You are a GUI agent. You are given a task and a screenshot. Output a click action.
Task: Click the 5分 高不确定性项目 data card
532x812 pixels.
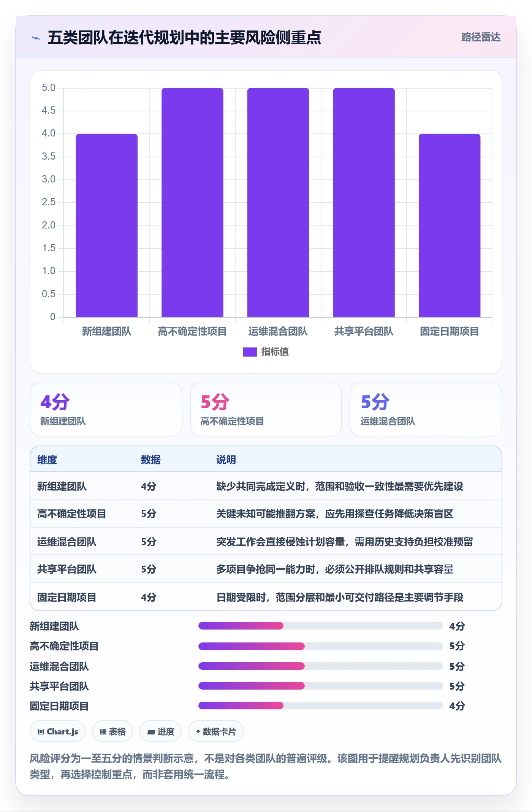tap(266, 409)
